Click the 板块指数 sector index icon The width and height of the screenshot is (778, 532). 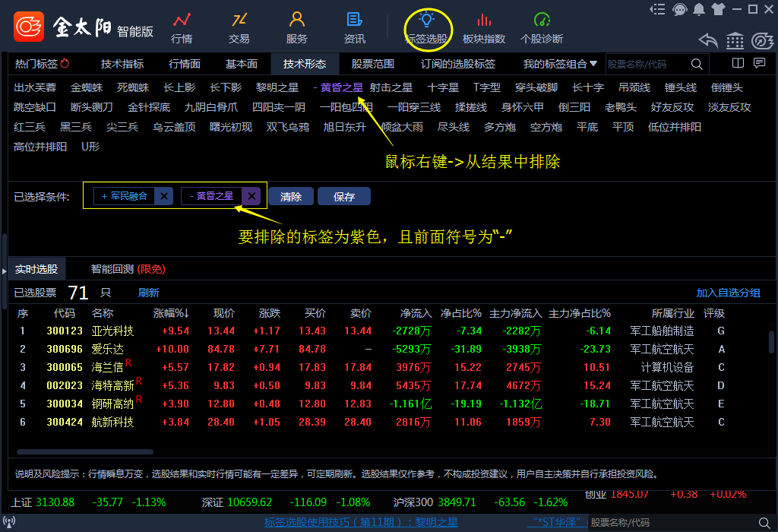pos(484,27)
